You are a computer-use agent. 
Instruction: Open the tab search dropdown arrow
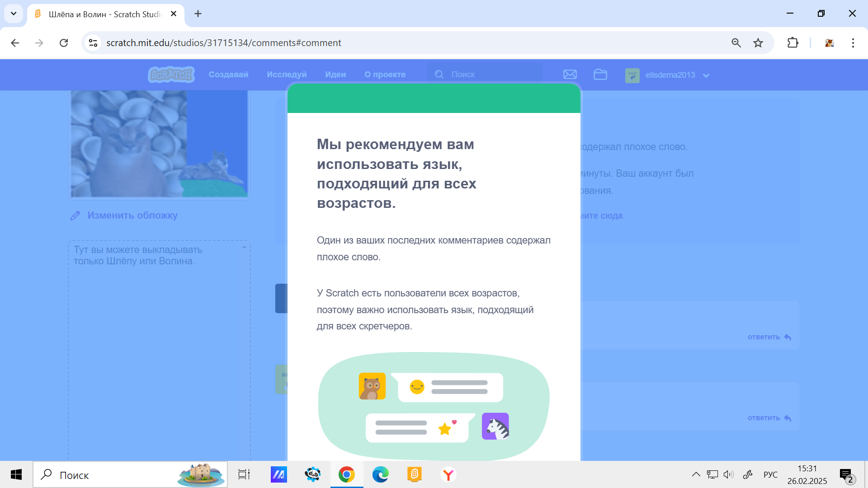(x=14, y=14)
